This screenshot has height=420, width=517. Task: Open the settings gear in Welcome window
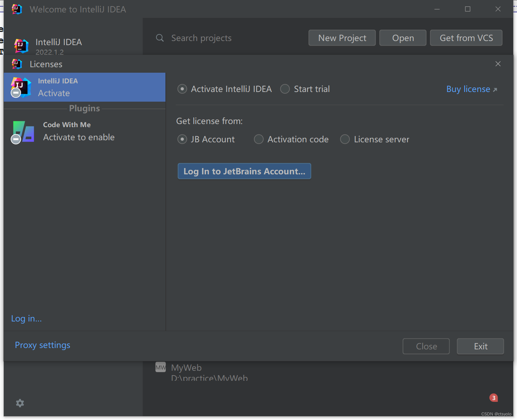coord(20,403)
